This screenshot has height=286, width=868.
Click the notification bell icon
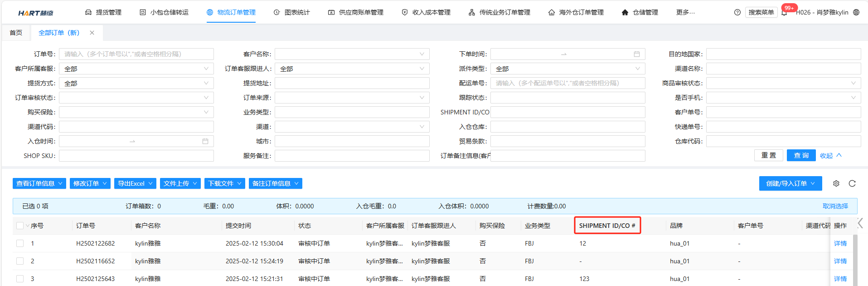point(784,13)
